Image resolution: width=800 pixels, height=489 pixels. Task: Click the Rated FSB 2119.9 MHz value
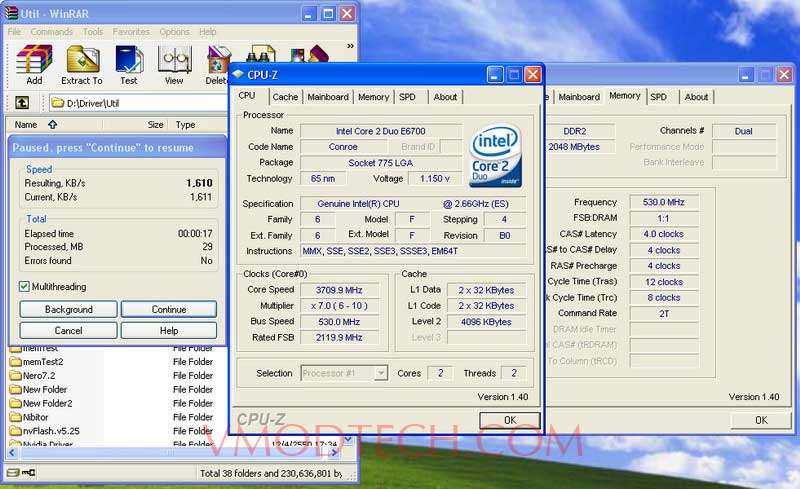pyautogui.click(x=339, y=337)
